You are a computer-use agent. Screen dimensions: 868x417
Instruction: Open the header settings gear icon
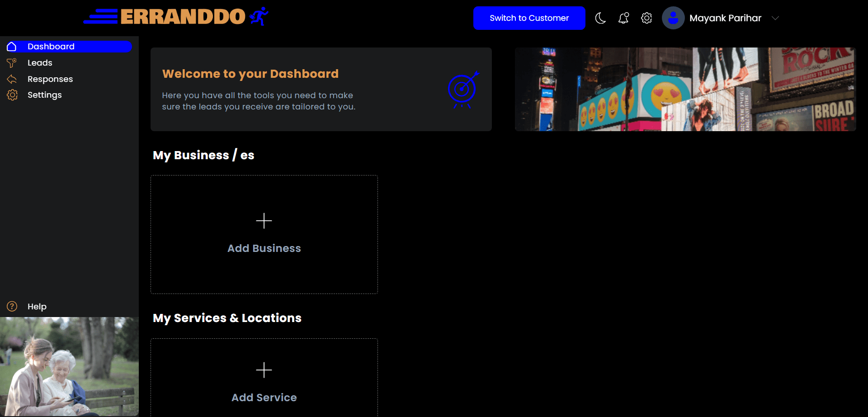646,18
